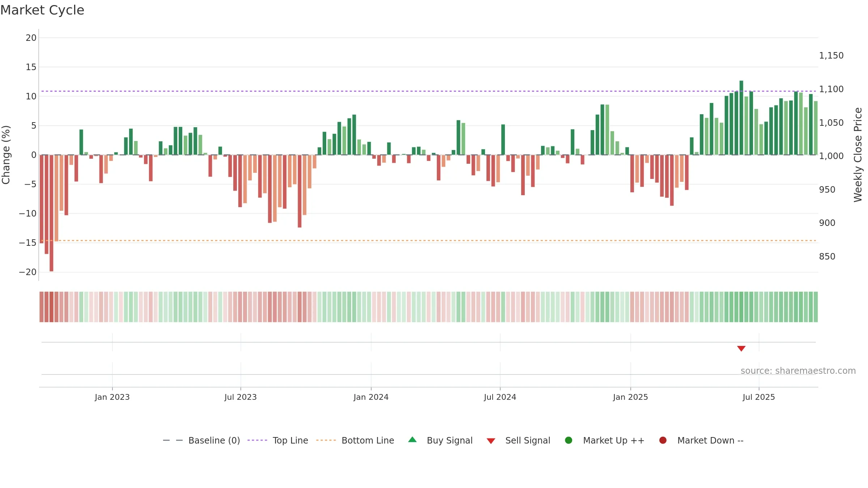This screenshot has width=868, height=488.
Task: Click the tallest green bar above the top line
Action: click(x=741, y=118)
